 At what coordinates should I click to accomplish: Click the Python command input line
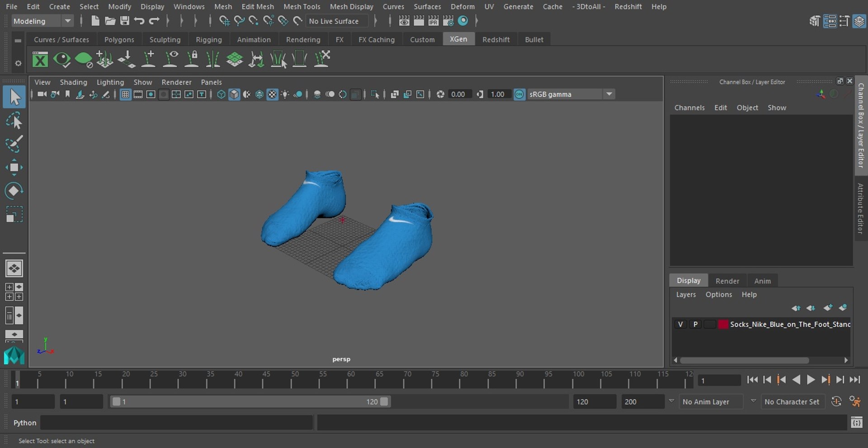tap(176, 423)
